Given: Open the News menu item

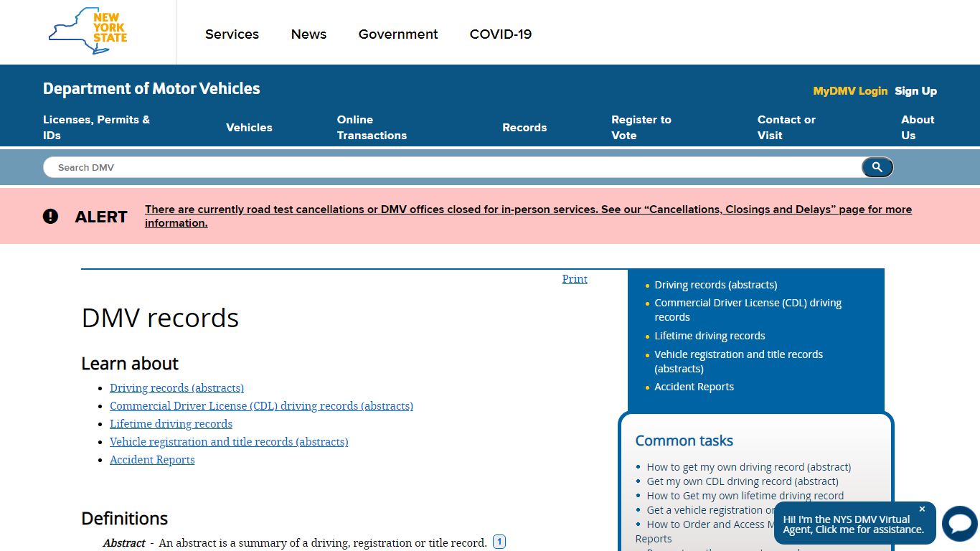Looking at the screenshot, I should click(x=308, y=34).
